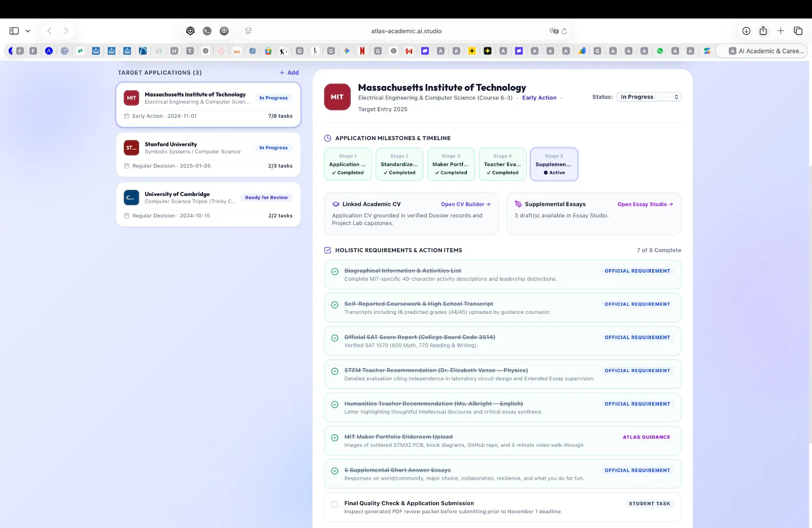Uncheck Humanities Teacher Recommendation item
This screenshot has width=812, height=528.
[335, 405]
